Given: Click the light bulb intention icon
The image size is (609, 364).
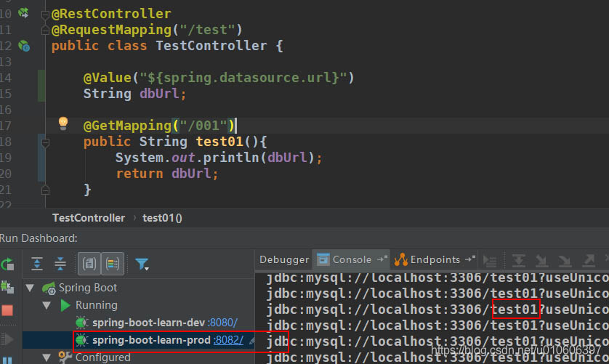Looking at the screenshot, I should point(62,122).
